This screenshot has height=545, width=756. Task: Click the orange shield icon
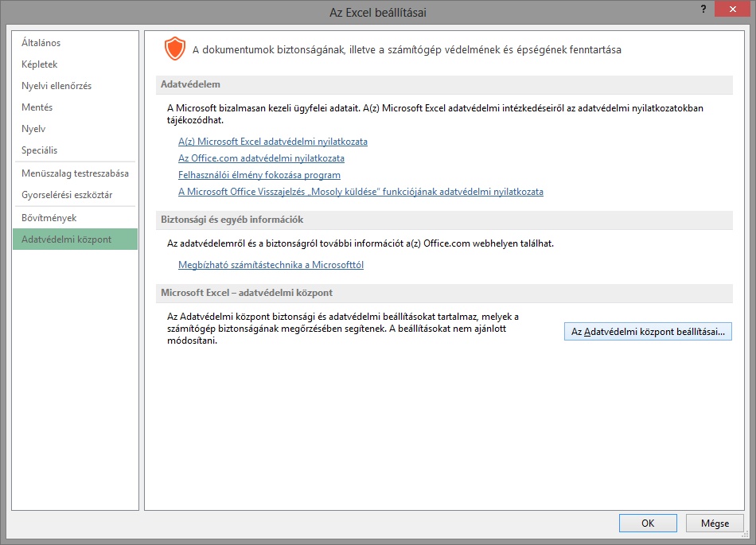coord(174,49)
